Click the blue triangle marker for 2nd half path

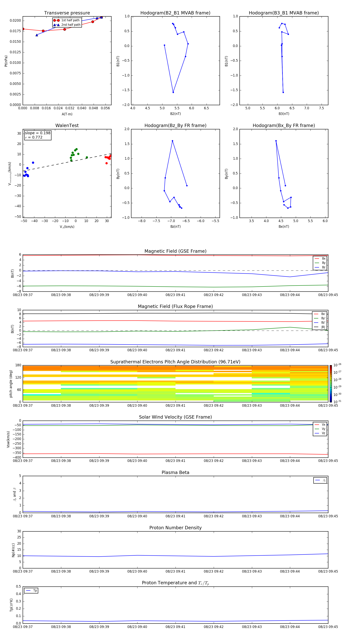tap(56, 25)
